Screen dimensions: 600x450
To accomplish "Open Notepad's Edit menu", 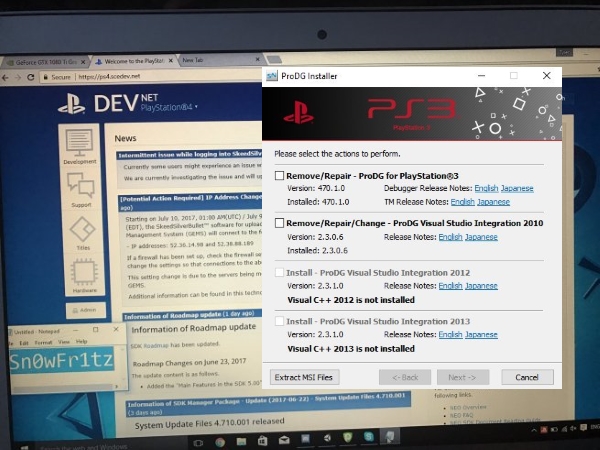I will (24, 343).
